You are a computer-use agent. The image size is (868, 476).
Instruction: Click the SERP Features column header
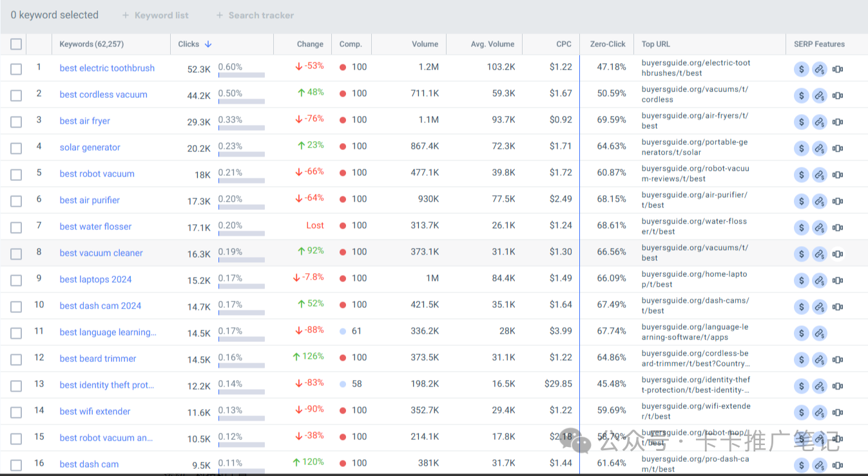[819, 44]
